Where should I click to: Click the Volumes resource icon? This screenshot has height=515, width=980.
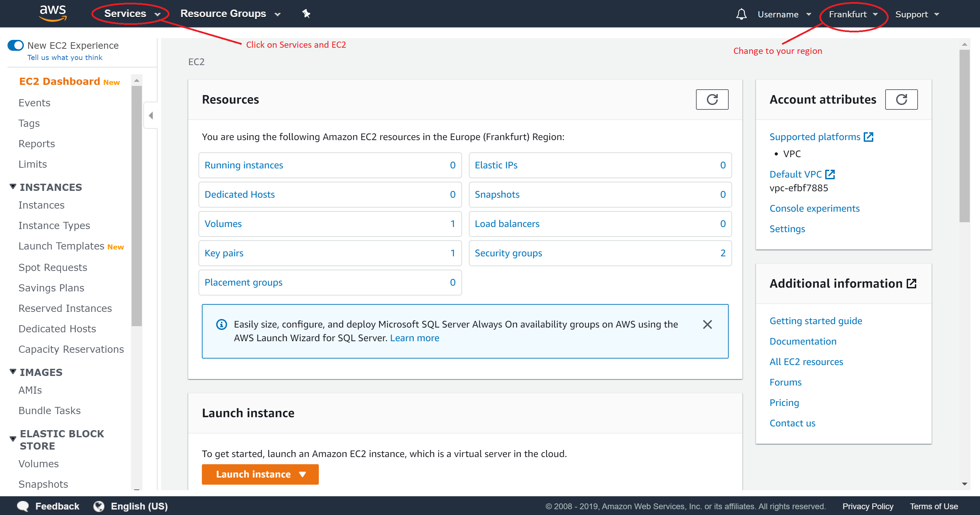223,224
